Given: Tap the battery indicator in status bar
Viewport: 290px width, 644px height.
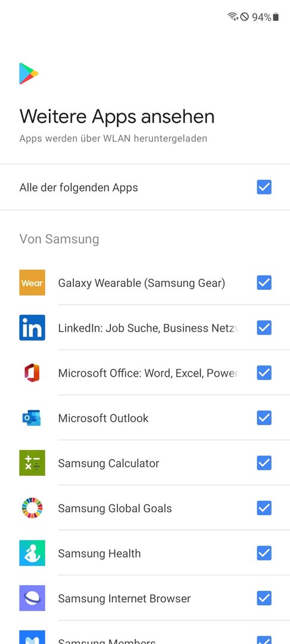Looking at the screenshot, I should pyautogui.click(x=276, y=17).
